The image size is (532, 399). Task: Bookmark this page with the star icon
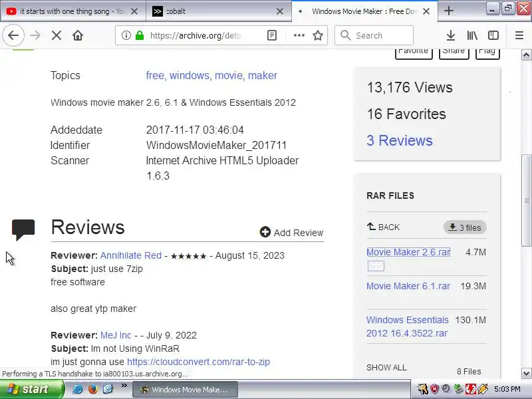point(318,35)
